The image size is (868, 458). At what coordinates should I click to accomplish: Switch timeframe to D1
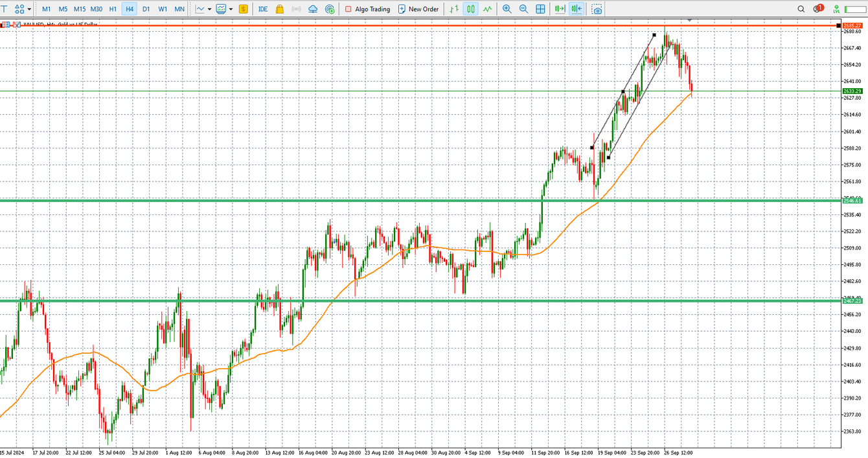tap(146, 8)
